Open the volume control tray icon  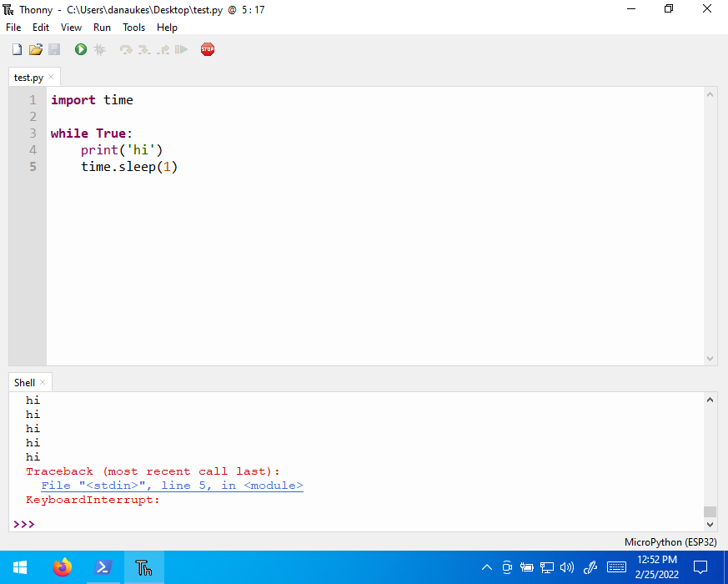point(567,567)
